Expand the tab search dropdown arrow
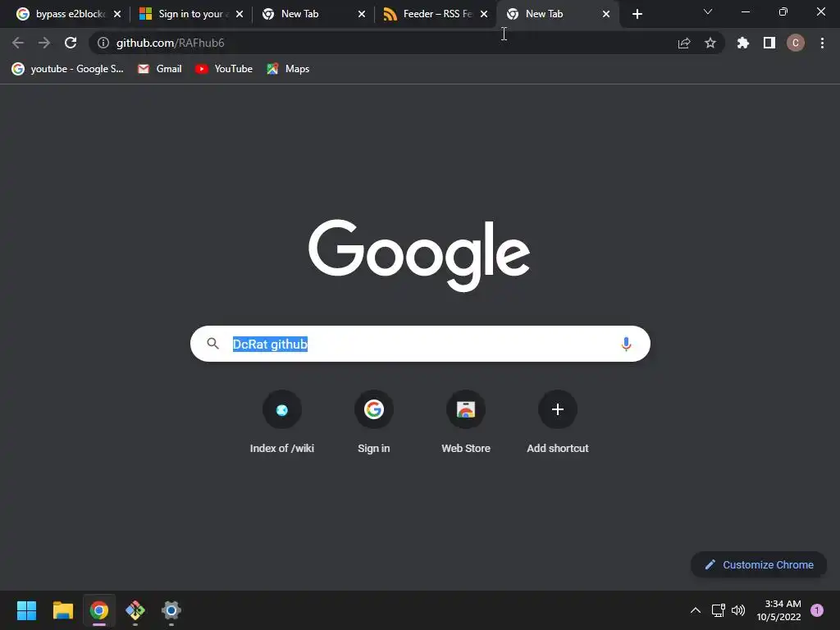This screenshot has width=840, height=630. (708, 11)
